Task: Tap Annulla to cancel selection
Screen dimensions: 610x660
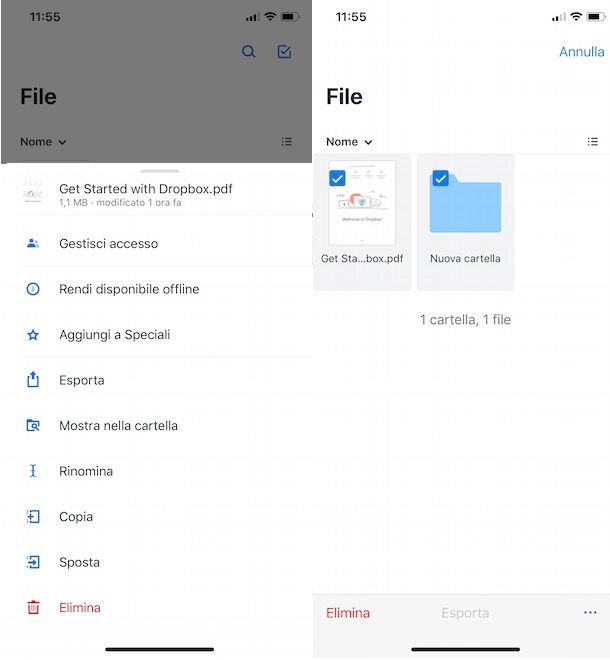Action: point(581,52)
